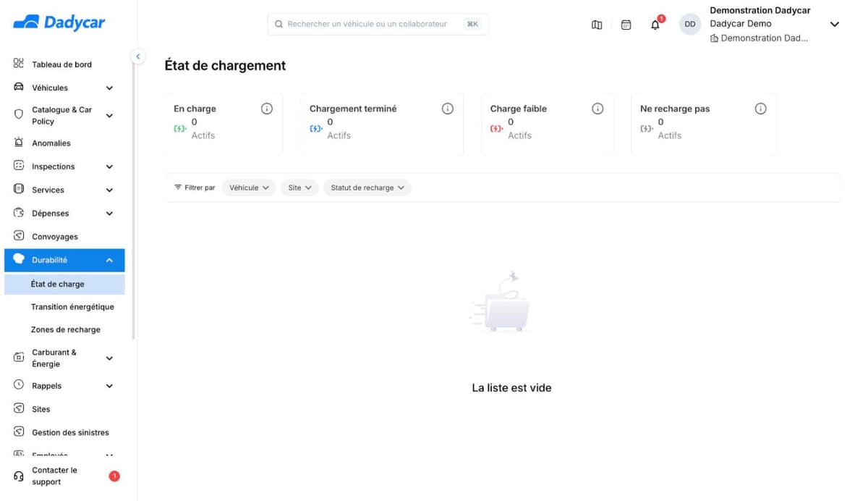Open the Site filter dropdown
Viewport: 868px width, 501px height.
click(x=299, y=188)
